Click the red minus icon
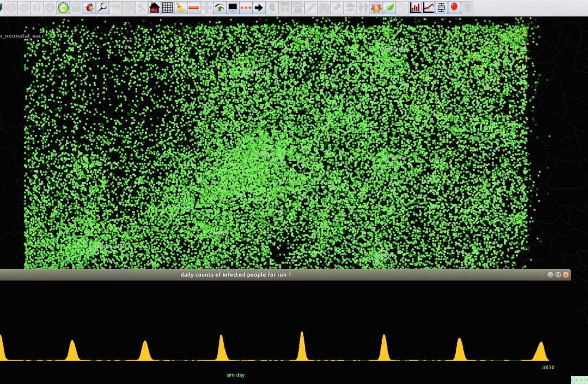The height and width of the screenshot is (384, 588). (193, 8)
